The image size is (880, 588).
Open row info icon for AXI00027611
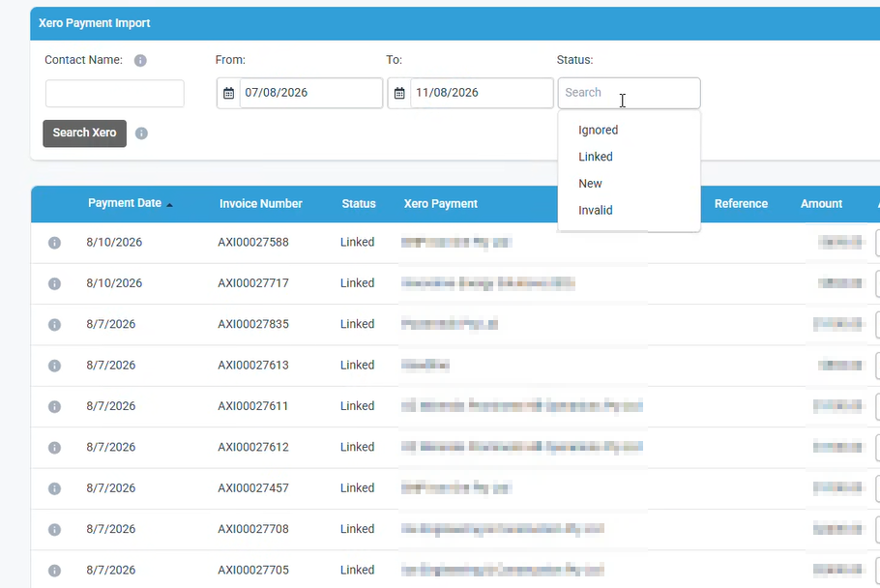54,407
